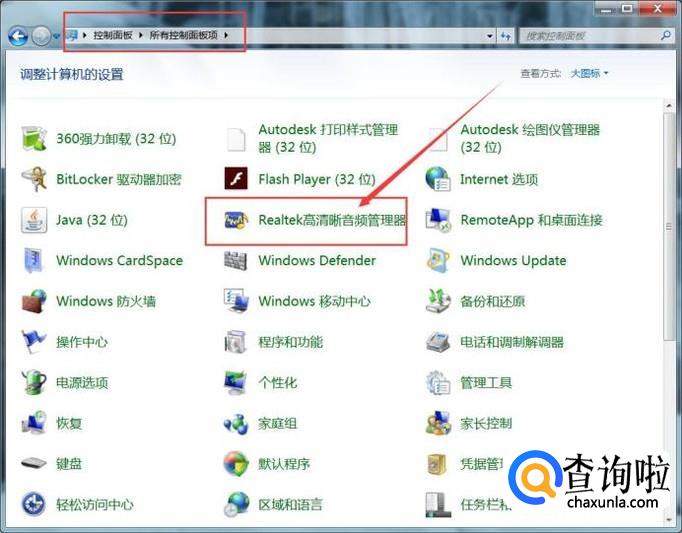This screenshot has width=682, height=533.
Task: Click the Windows CardSpace icon
Action: coord(34,260)
